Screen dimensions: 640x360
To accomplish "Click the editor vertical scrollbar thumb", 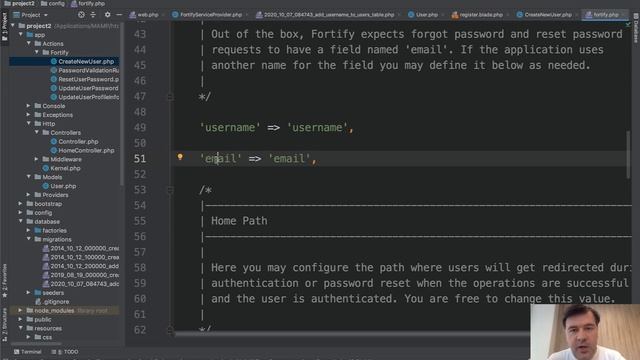I will (x=628, y=154).
